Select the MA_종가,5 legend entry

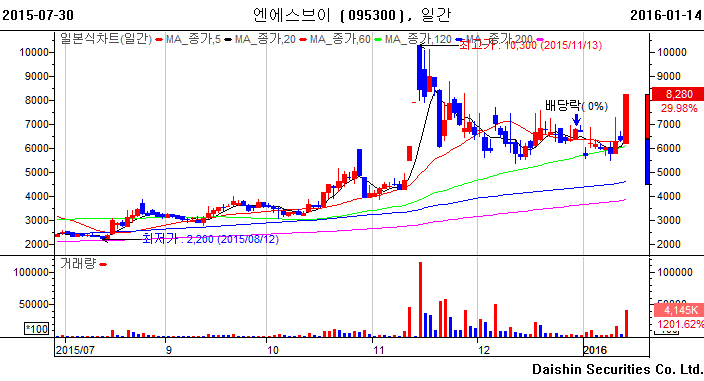[193, 39]
